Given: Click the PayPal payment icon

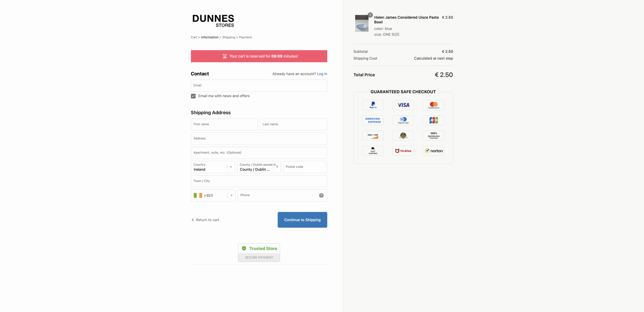Looking at the screenshot, I should point(373,105).
